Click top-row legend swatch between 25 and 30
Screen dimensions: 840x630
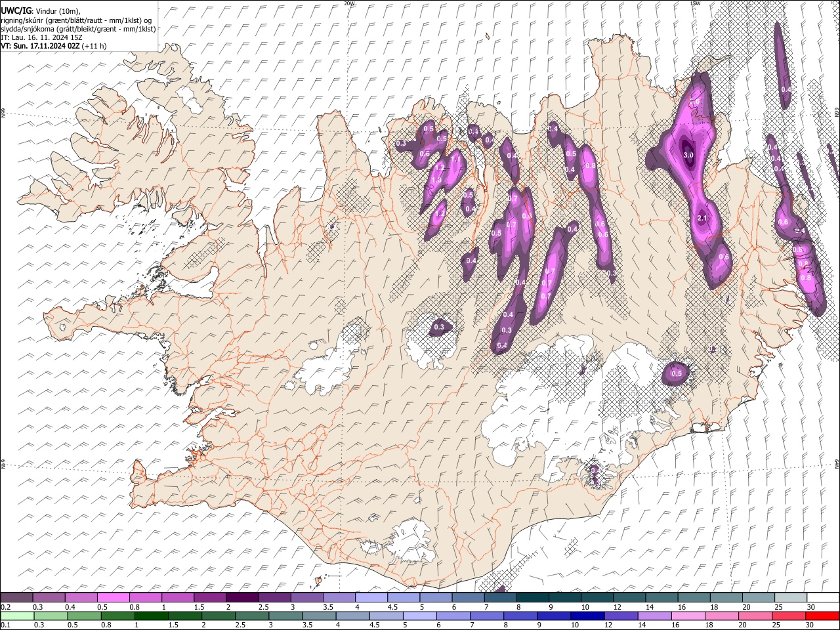pos(790,597)
